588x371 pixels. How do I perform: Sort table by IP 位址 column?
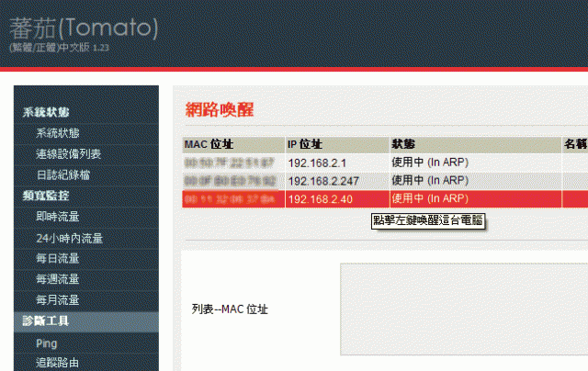[x=337, y=144]
